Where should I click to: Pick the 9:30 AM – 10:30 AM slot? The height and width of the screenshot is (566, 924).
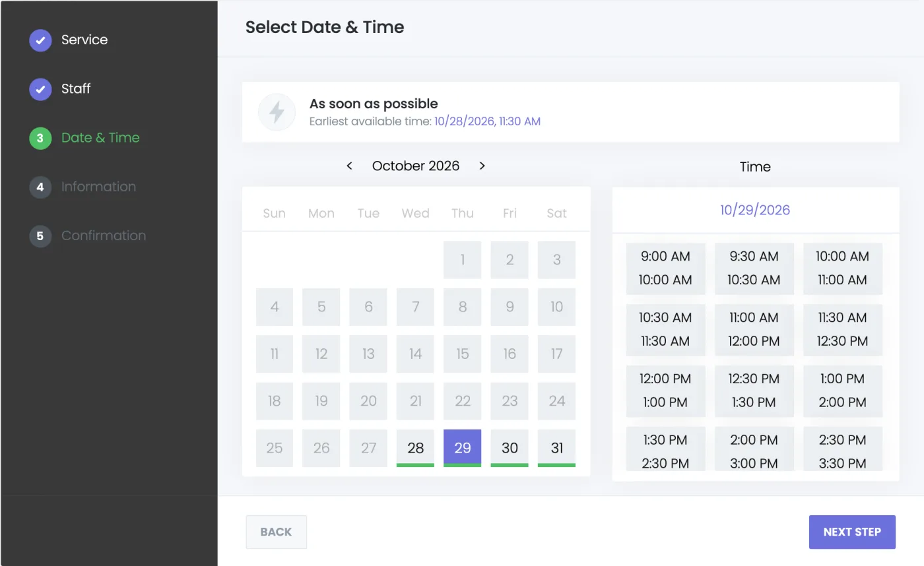[x=754, y=268]
